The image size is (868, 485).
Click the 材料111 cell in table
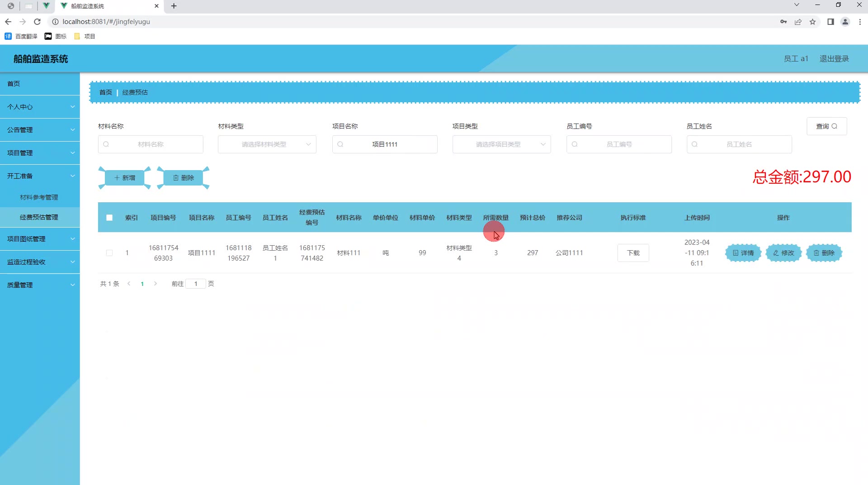(x=349, y=253)
